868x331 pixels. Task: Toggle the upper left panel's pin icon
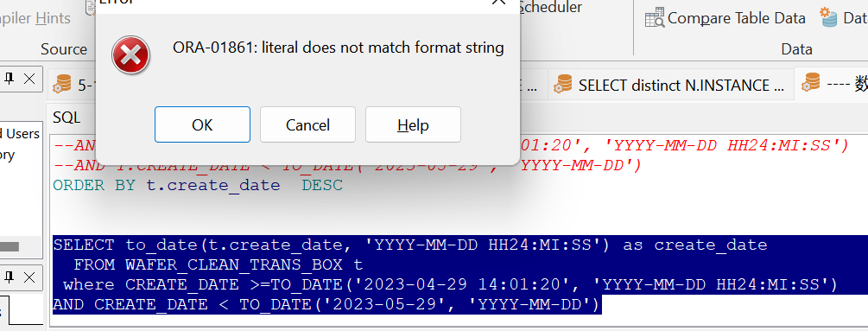9,80
